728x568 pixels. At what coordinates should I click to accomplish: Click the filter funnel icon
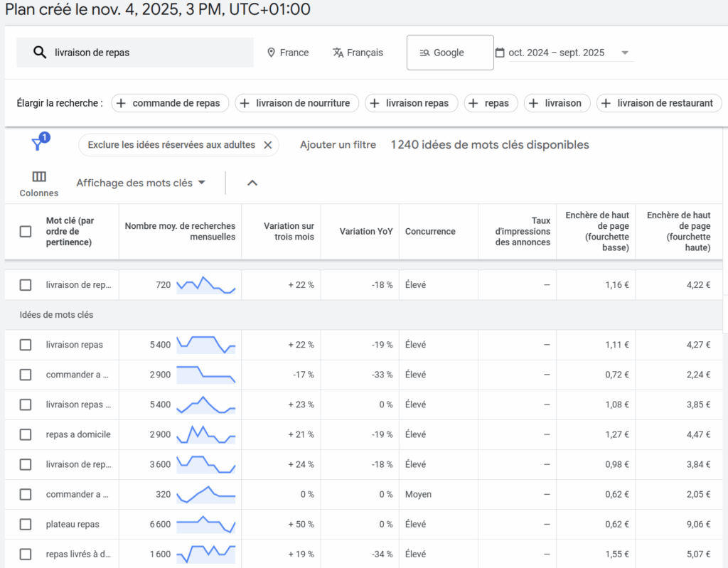point(38,144)
